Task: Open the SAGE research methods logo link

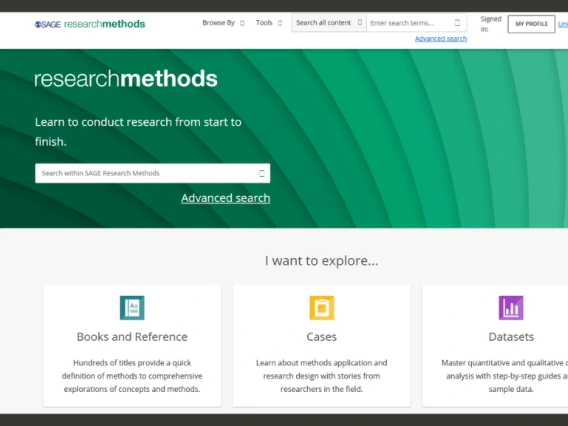Action: tap(90, 24)
